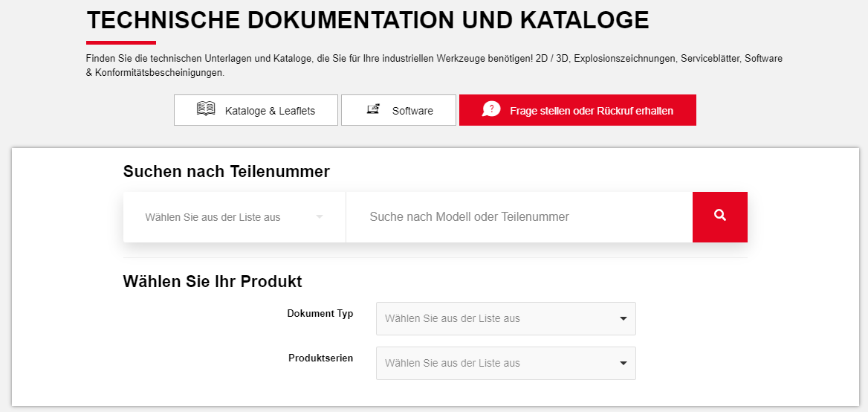Image resolution: width=868 pixels, height=412 pixels.
Task: Click the arrow icon of Dokument Typ dropdown
Action: click(x=623, y=319)
